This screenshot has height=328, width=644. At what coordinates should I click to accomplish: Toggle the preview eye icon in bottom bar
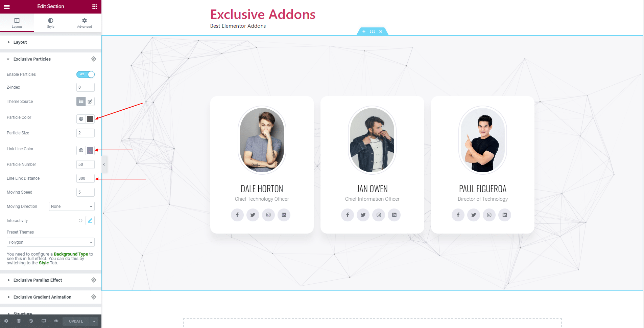[x=56, y=321]
